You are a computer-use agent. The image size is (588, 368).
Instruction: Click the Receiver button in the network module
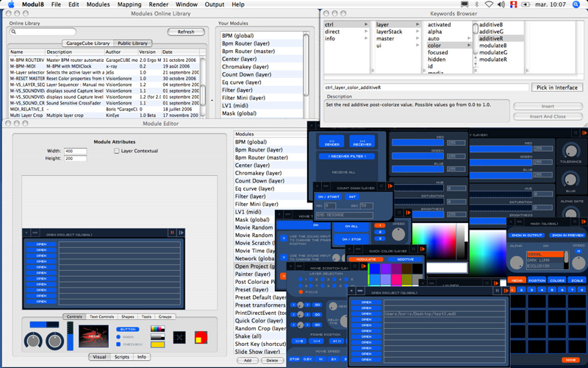click(362, 141)
